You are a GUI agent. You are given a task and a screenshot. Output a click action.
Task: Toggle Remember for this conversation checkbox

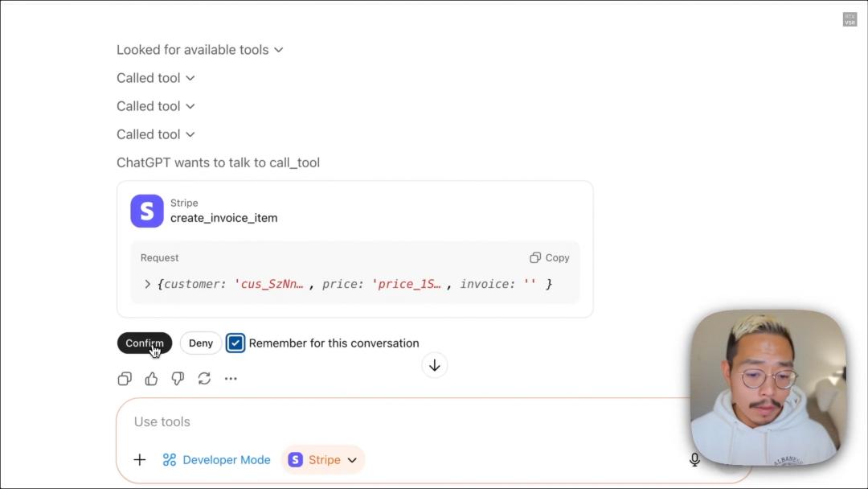235,343
